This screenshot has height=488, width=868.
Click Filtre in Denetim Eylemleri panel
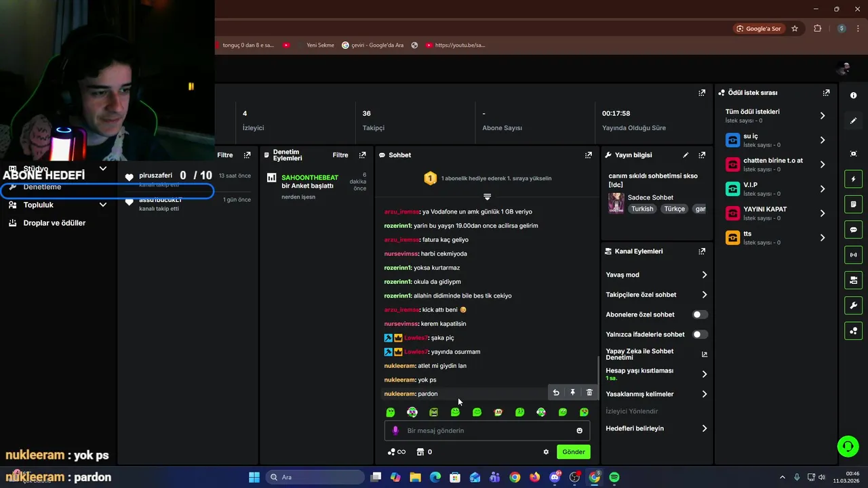point(340,155)
